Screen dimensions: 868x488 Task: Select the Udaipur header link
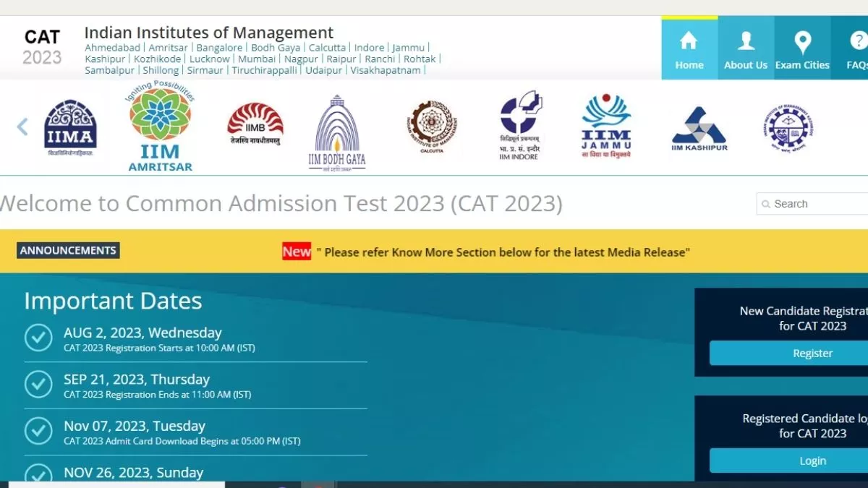[x=323, y=70]
